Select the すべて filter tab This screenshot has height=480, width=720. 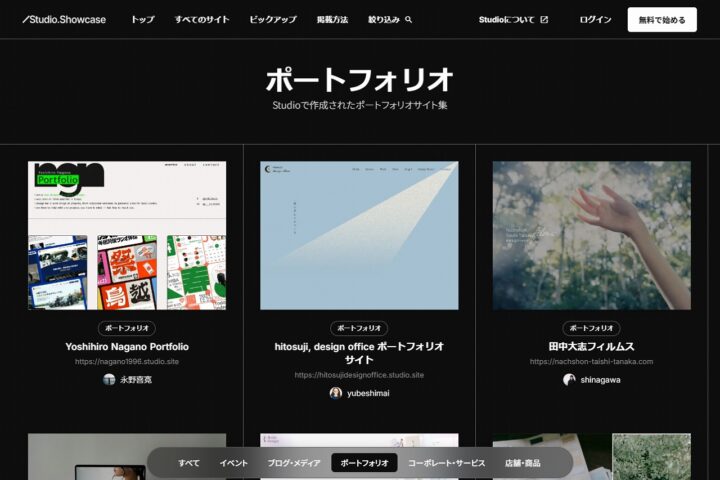189,463
